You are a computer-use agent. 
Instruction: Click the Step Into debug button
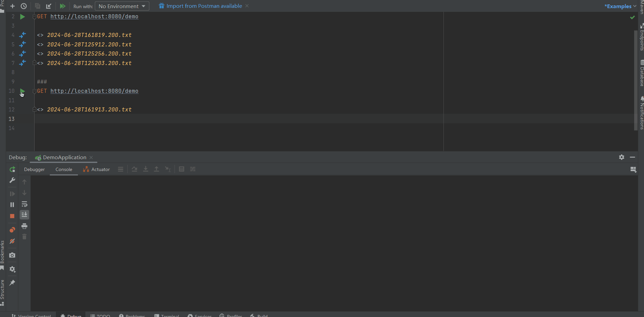pos(146,169)
